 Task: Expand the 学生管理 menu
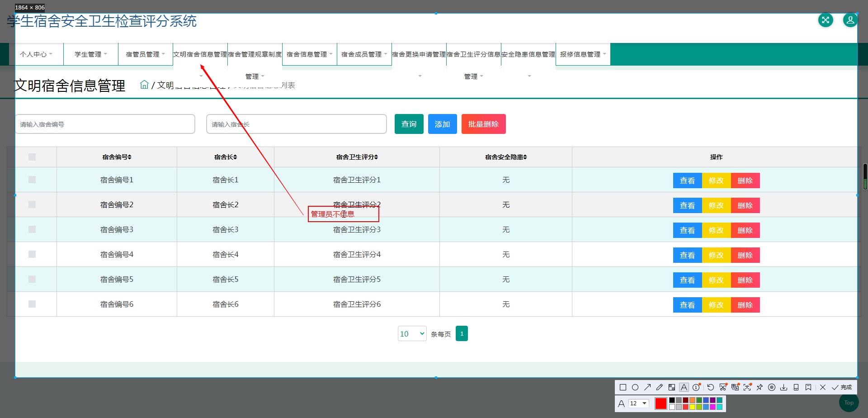click(91, 54)
